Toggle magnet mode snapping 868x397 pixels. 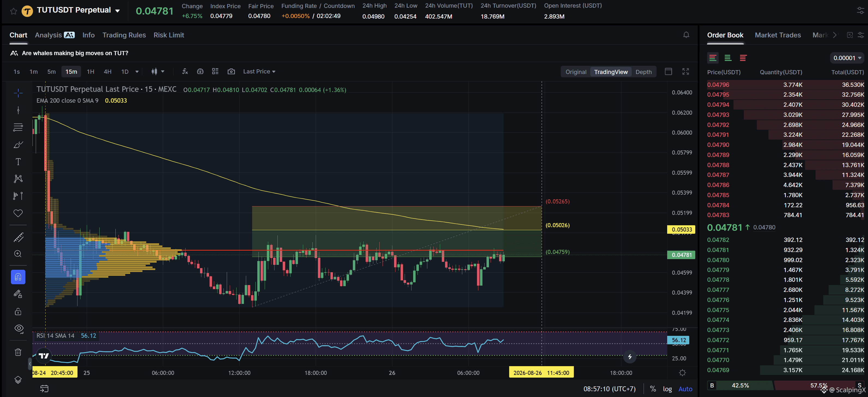[18, 277]
